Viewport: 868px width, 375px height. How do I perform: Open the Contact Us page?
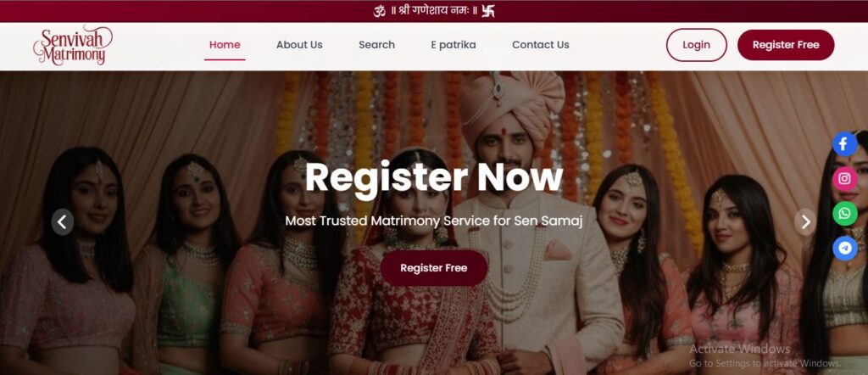540,45
